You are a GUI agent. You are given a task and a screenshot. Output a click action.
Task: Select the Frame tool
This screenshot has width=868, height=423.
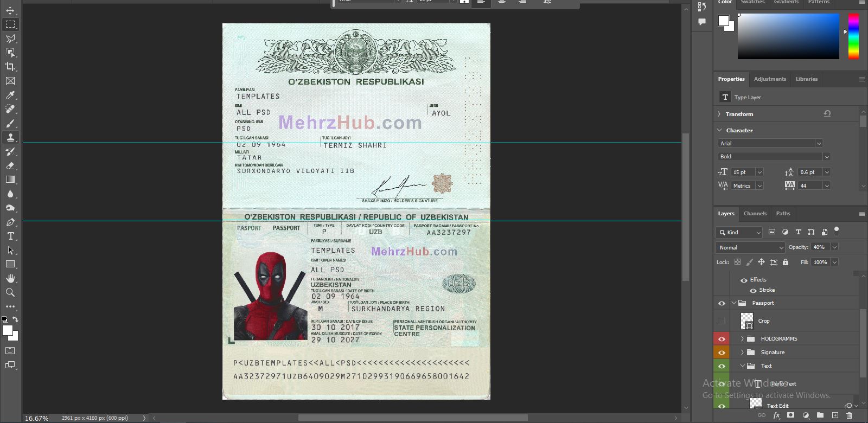(x=10, y=81)
